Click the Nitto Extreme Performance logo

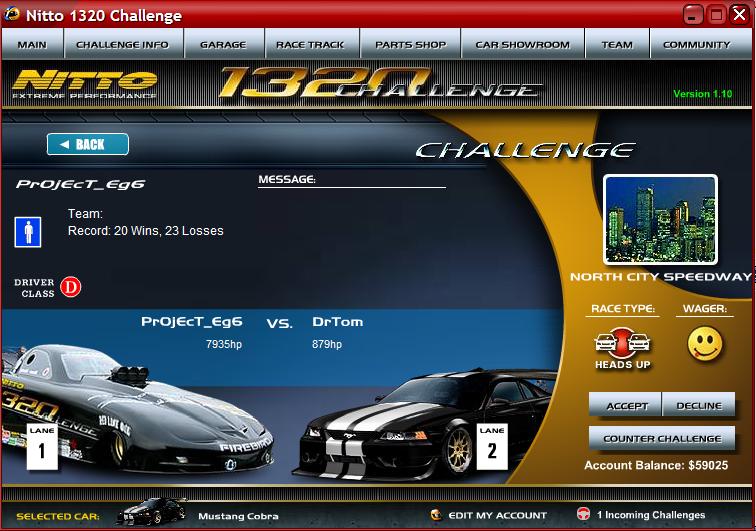tap(84, 84)
